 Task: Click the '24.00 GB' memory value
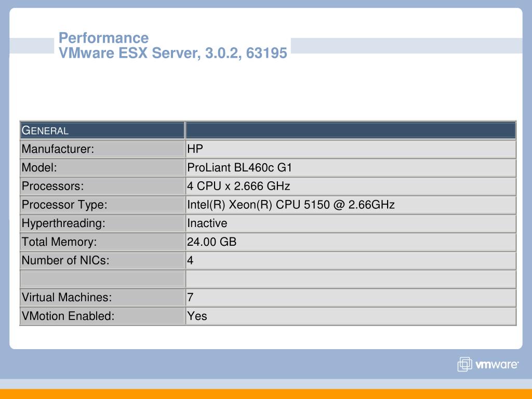[x=212, y=242]
